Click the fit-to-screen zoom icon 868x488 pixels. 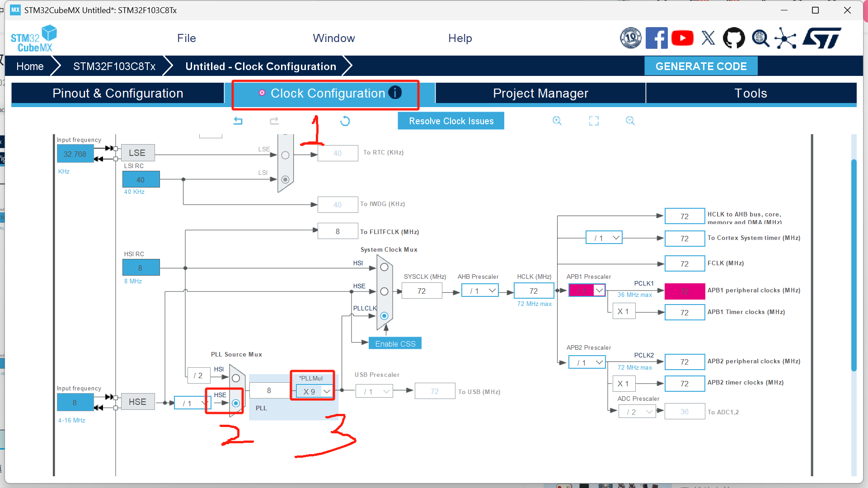[594, 121]
